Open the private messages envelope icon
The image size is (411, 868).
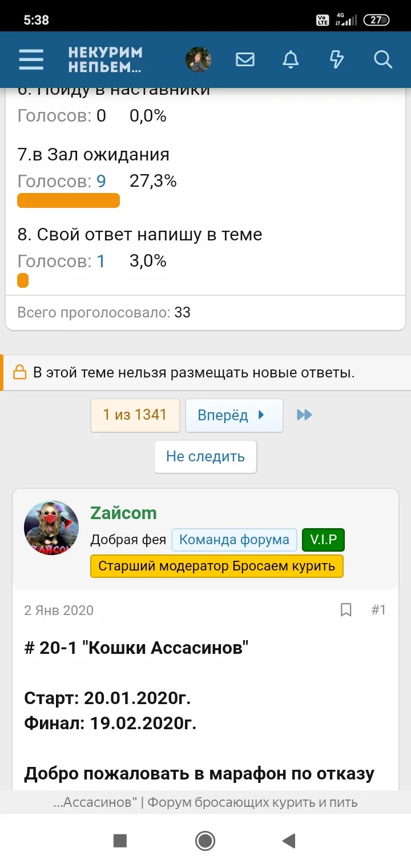tap(245, 59)
